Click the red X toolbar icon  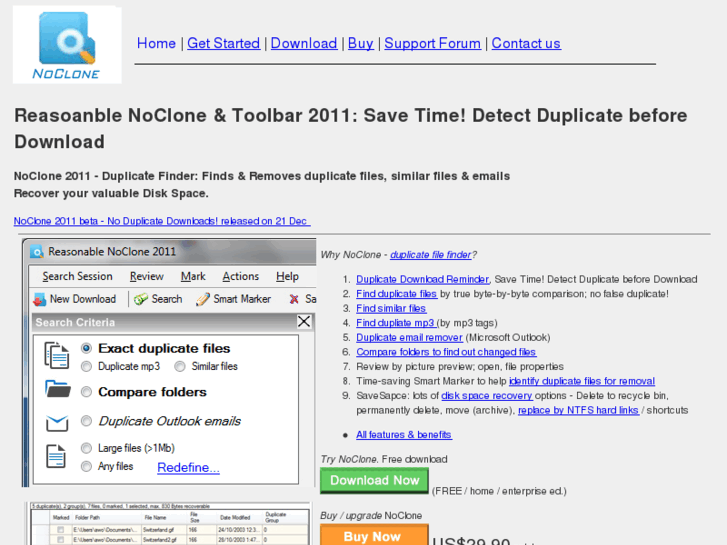[294, 300]
